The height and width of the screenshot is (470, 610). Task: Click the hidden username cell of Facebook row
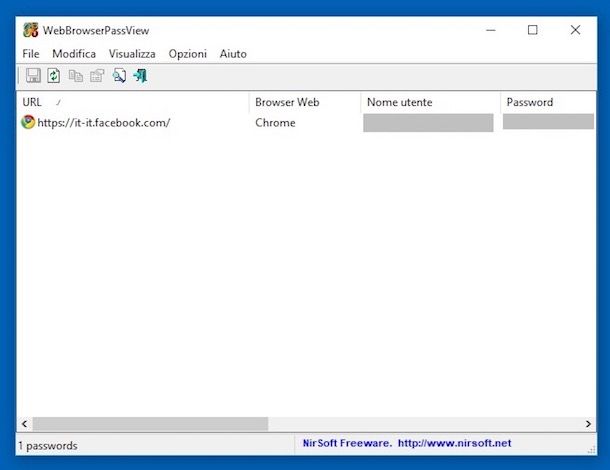point(428,123)
